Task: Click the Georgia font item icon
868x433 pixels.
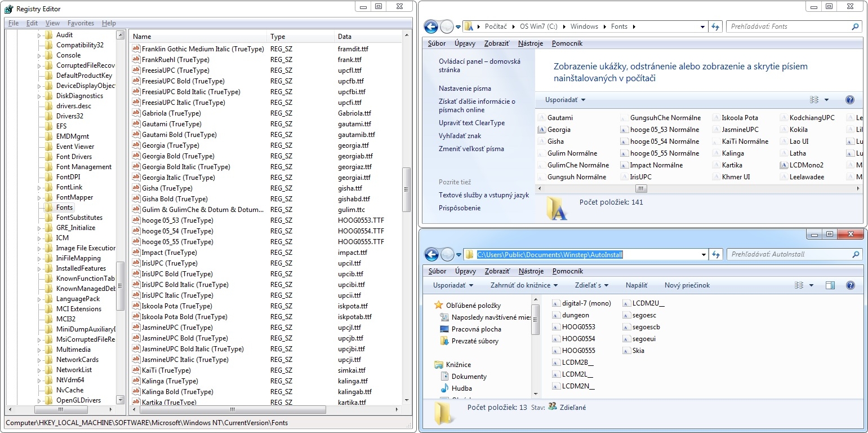Action: 542,130
